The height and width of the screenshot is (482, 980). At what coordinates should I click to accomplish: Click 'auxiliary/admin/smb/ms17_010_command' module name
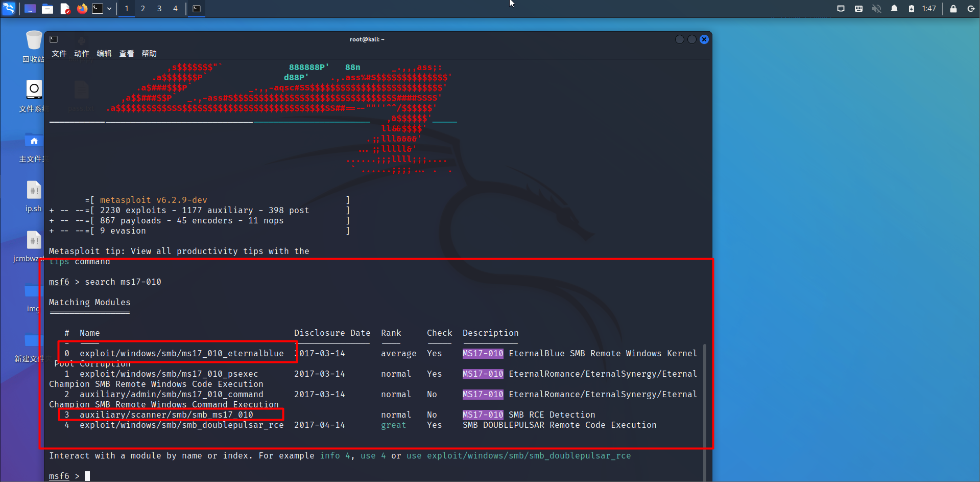[172, 394]
